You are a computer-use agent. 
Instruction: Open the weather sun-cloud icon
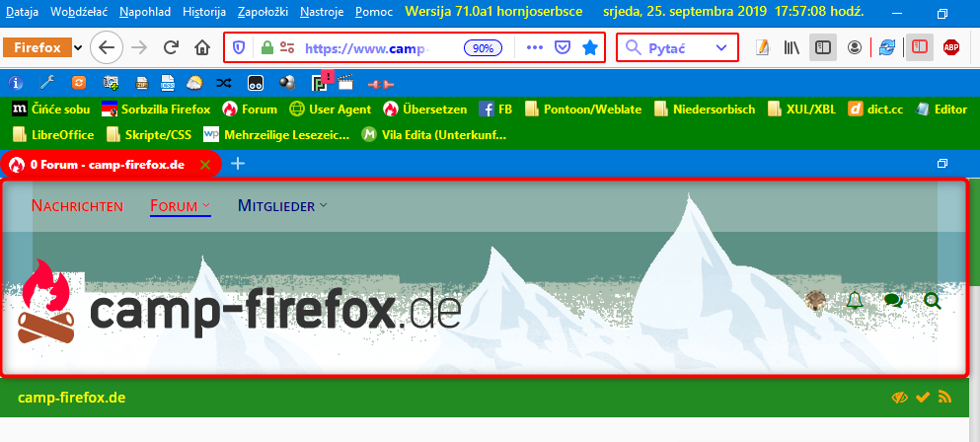(x=194, y=82)
